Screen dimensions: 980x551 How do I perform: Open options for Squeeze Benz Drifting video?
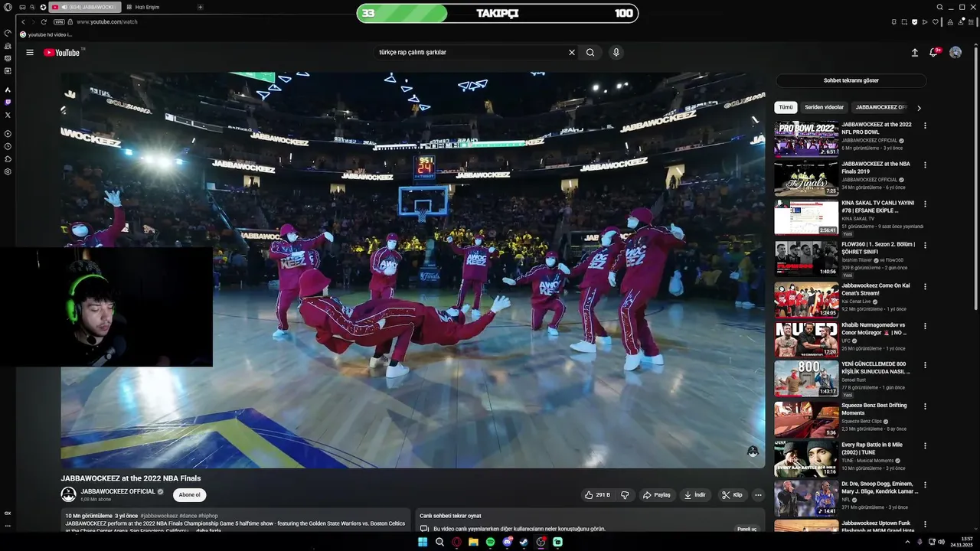pyautogui.click(x=925, y=406)
